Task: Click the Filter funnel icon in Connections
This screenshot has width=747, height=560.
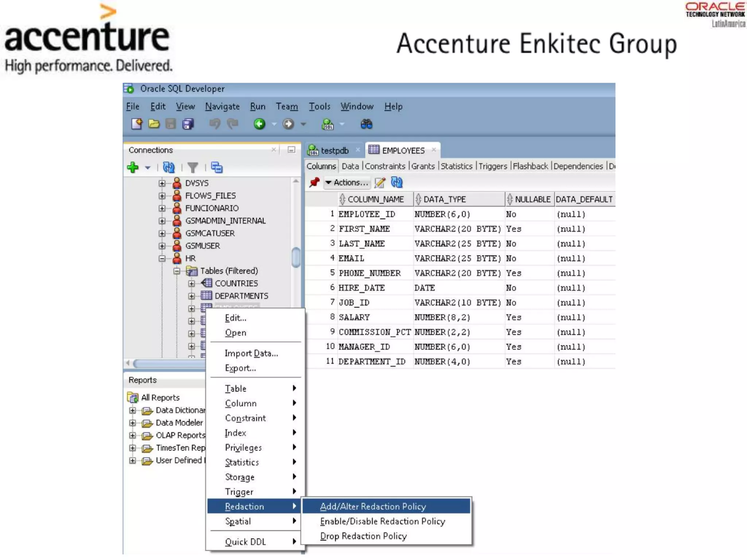Action: pos(193,168)
